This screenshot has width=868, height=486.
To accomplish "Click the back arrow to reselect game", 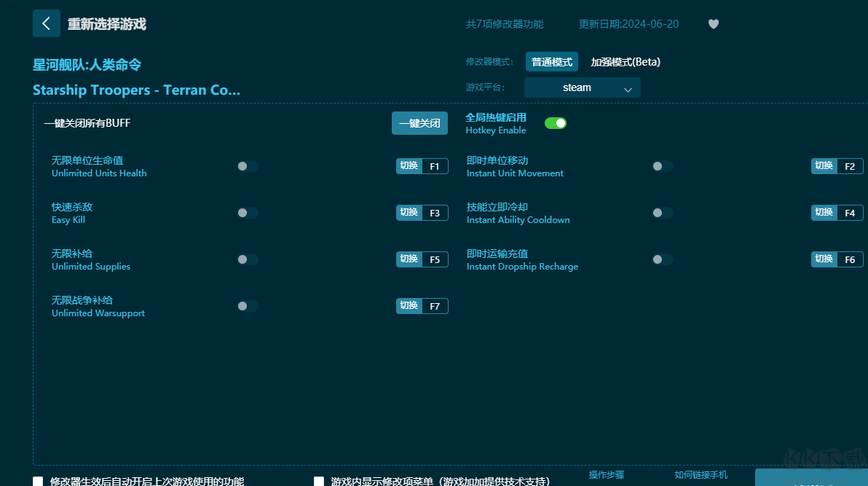I will 46,23.
